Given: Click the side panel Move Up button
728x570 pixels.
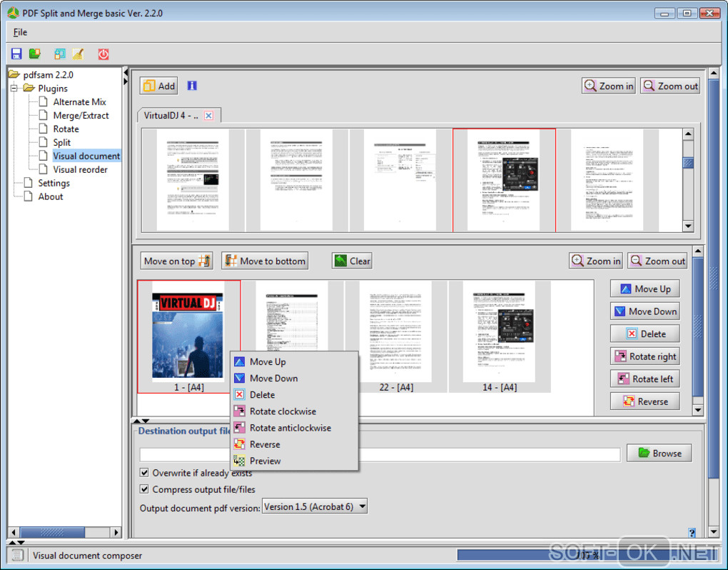Looking at the screenshot, I should click(x=645, y=289).
